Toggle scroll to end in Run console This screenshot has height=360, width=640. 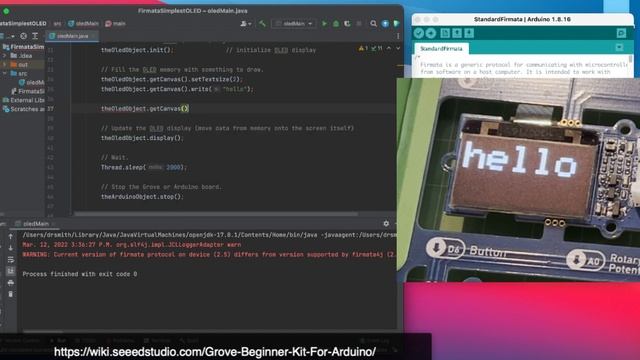tap(11, 271)
